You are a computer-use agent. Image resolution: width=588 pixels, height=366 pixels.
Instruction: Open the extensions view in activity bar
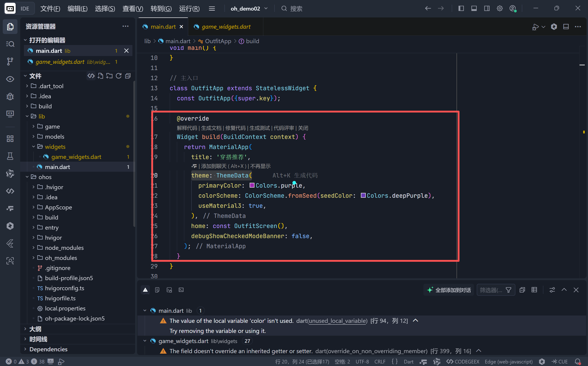(10, 139)
